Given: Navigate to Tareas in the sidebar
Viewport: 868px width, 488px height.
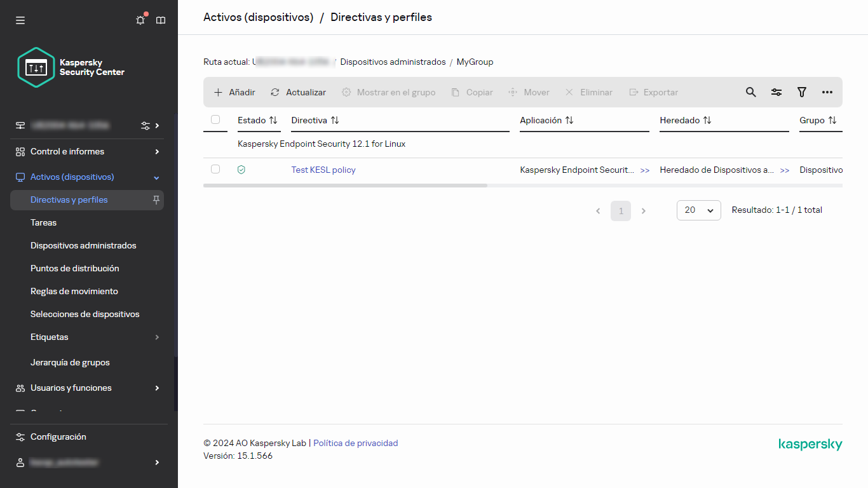Looking at the screenshot, I should [x=43, y=222].
